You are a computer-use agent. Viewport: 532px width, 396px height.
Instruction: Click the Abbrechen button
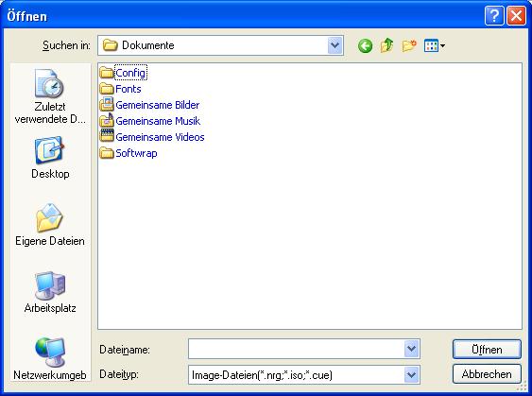[x=487, y=374]
